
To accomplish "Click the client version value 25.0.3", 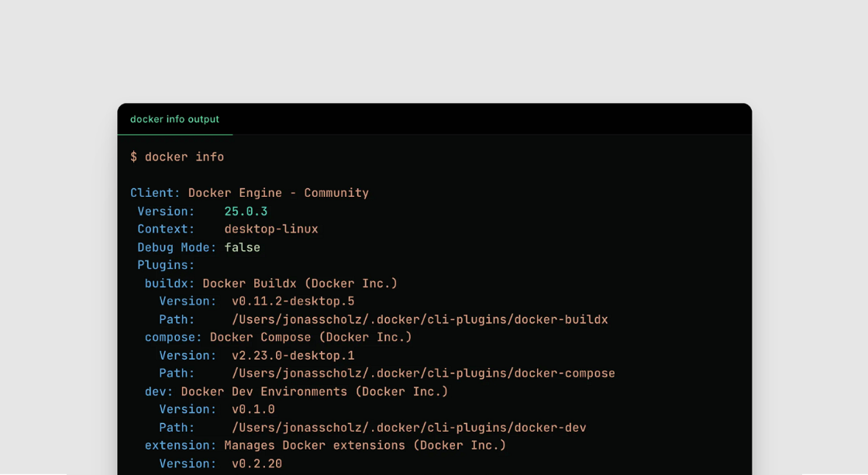I will point(246,211).
